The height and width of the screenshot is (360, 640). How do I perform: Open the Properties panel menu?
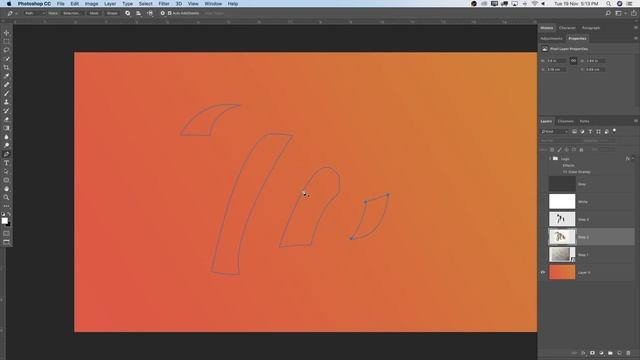[636, 38]
